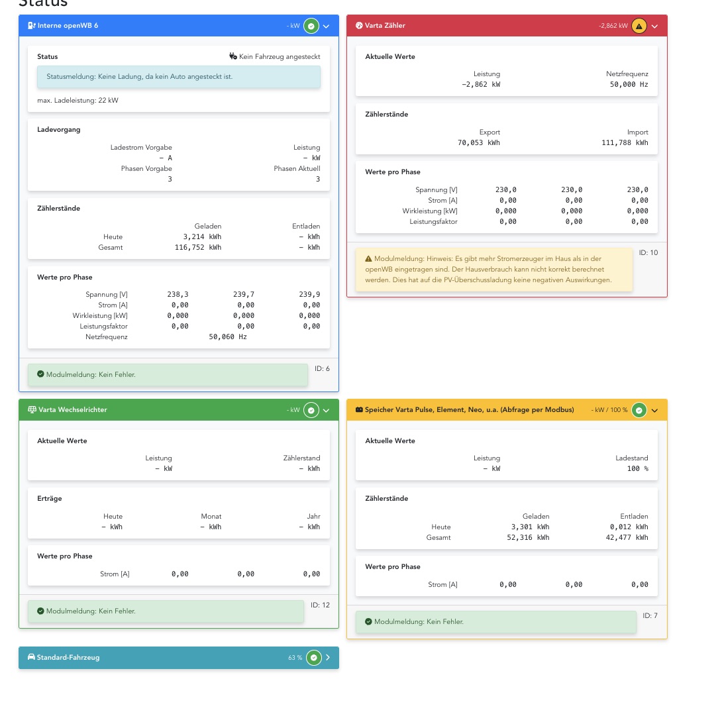Expand the Standard-Fahrzeug card
This screenshot has height=728, width=722.
(328, 657)
